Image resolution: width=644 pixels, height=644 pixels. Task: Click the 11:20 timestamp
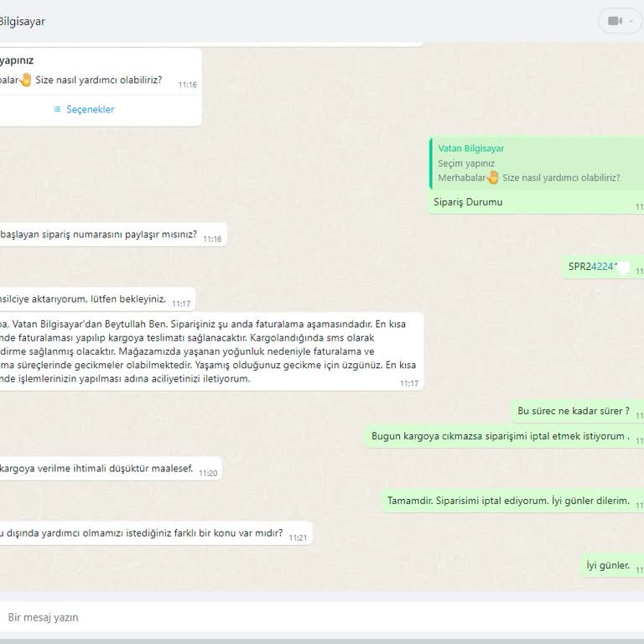coord(208,474)
